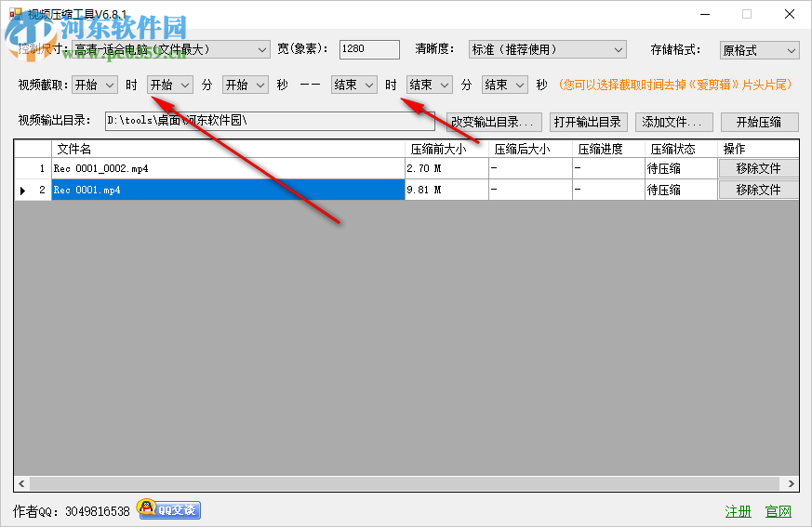Remove file Rec 0001.mp4
Image resolution: width=812 pixels, height=527 pixels.
click(x=758, y=190)
